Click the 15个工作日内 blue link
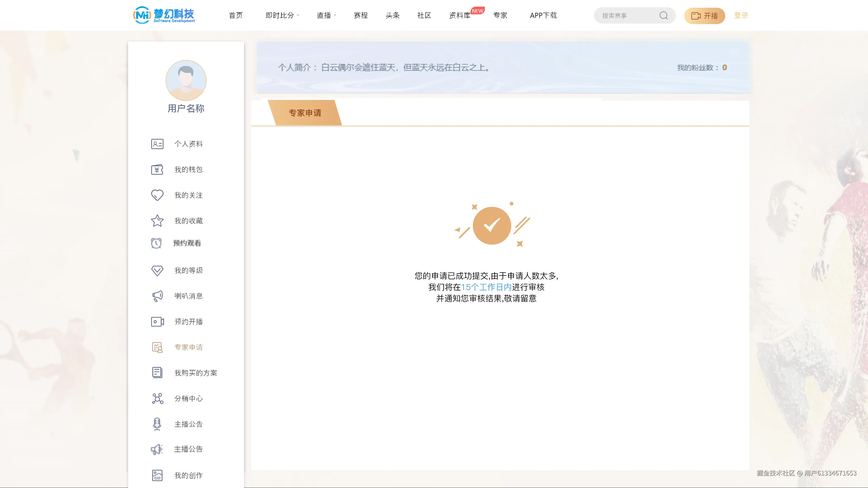This screenshot has width=868, height=488. coord(487,287)
